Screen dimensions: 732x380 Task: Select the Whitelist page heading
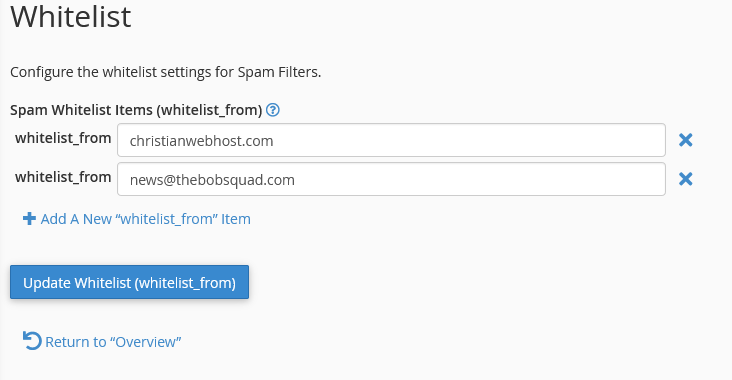tap(70, 17)
